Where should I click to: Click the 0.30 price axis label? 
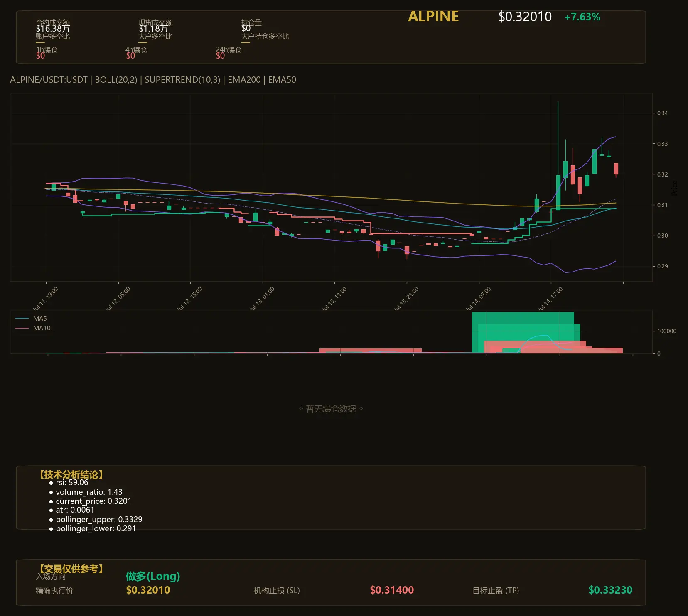[662, 236]
